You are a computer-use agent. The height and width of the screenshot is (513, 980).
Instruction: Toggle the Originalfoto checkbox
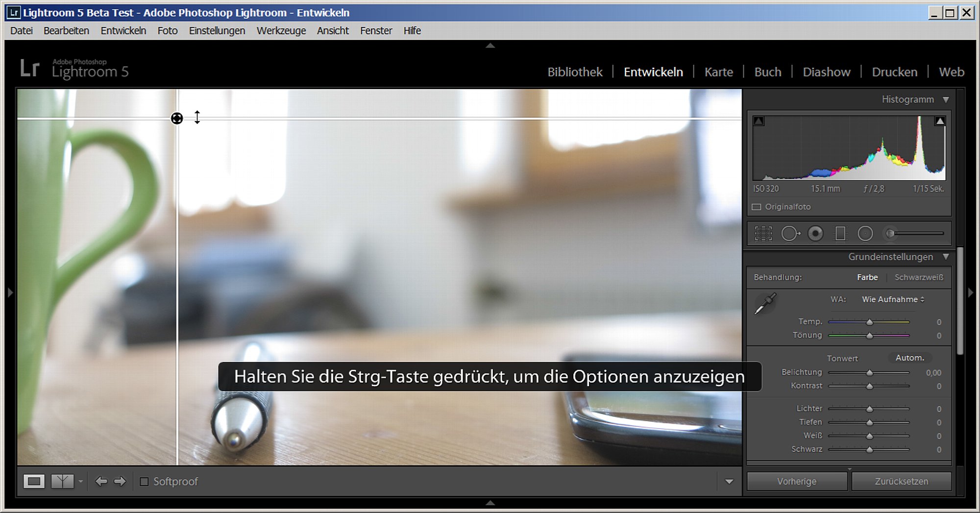click(x=757, y=207)
